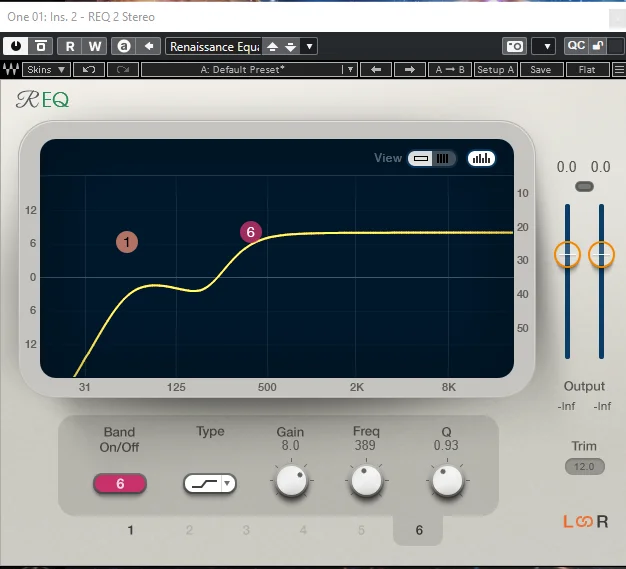This screenshot has height=569, width=626.
Task: Click the Q value 0.93
Action: (x=446, y=445)
